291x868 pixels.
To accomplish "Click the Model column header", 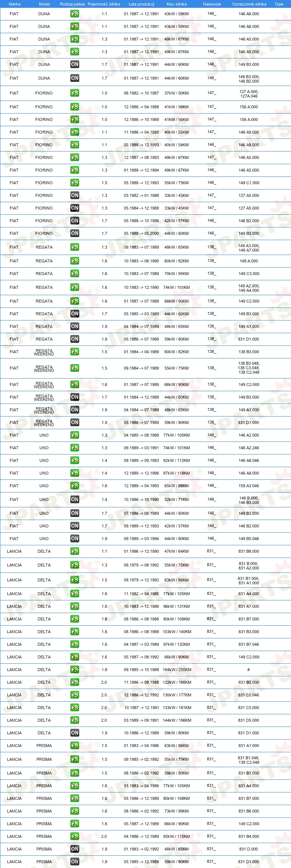I will (44, 4).
